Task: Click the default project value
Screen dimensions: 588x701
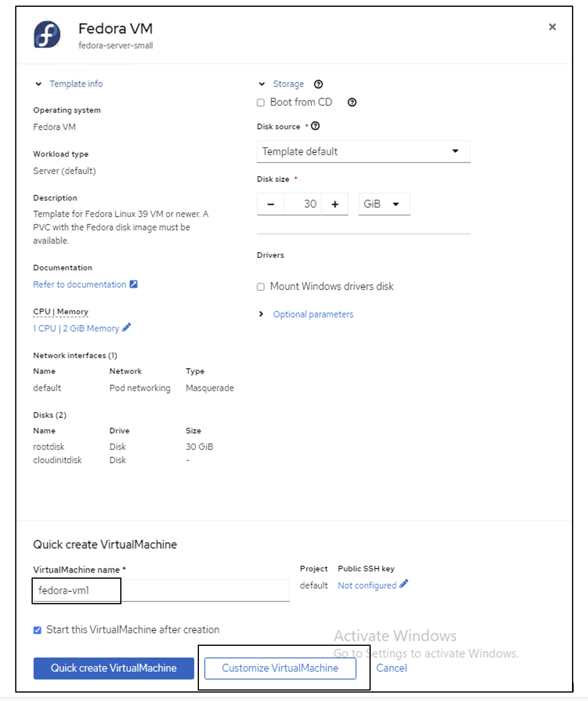Action: [314, 585]
